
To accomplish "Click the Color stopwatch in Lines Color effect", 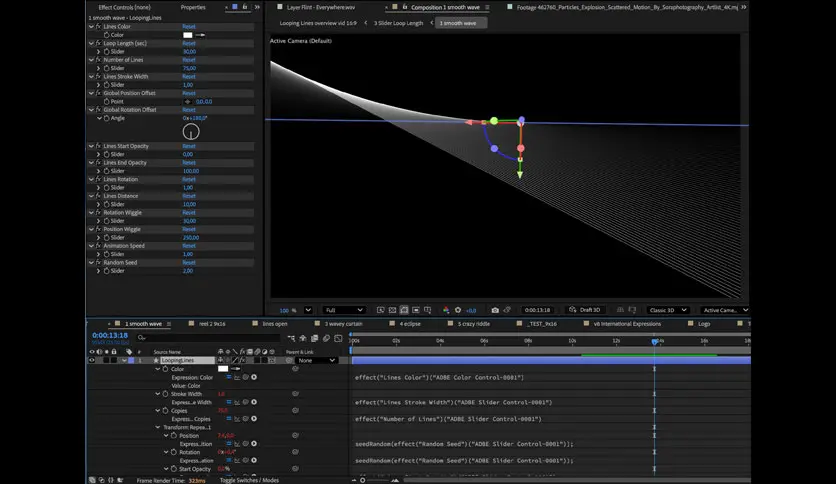I will point(107,35).
